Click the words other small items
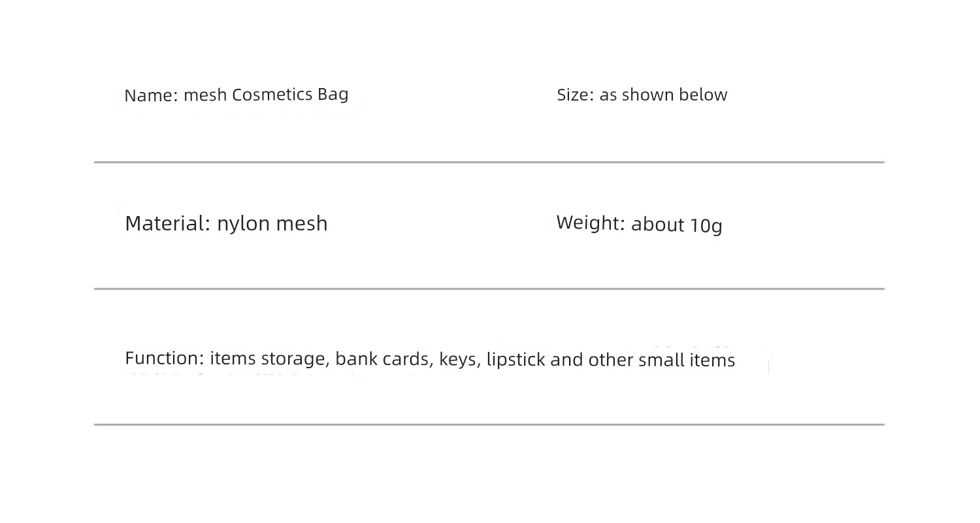The width and height of the screenshot is (980, 523). coord(662,360)
